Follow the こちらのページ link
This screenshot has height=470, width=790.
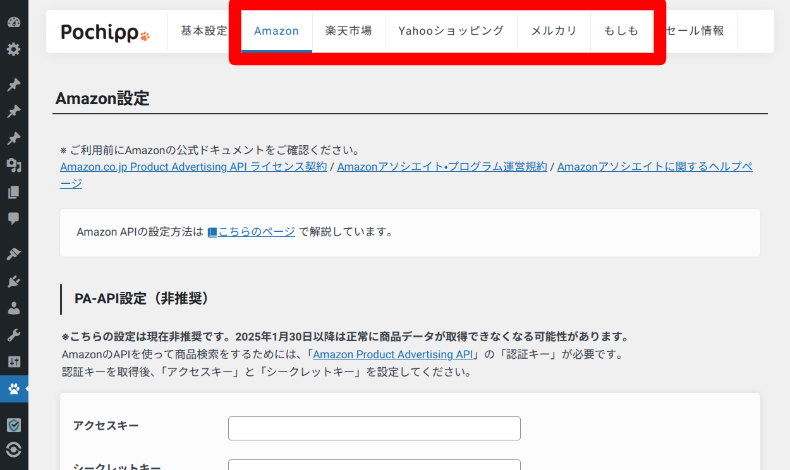click(x=256, y=232)
